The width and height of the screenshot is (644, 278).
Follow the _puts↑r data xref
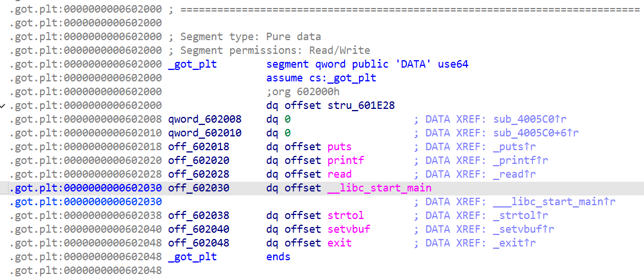click(x=509, y=147)
